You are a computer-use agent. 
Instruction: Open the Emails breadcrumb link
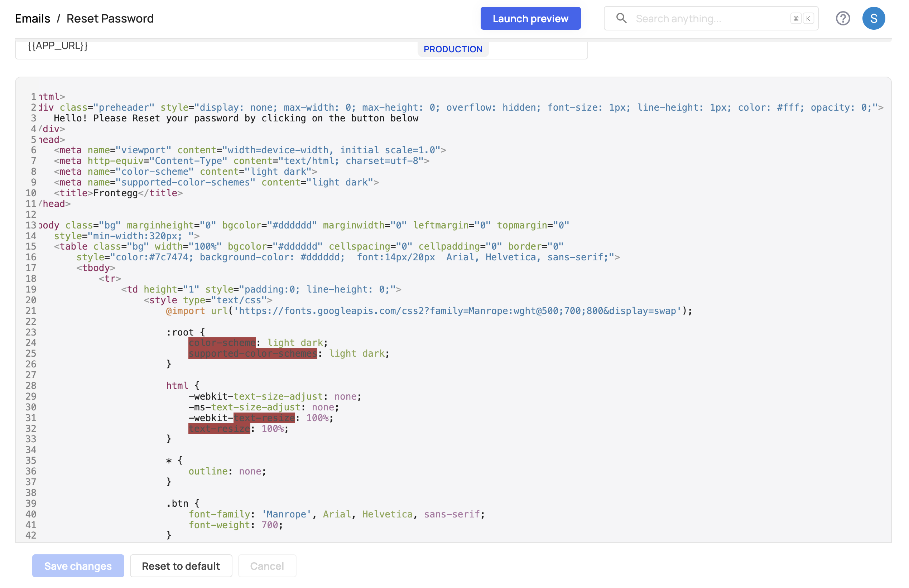click(32, 18)
